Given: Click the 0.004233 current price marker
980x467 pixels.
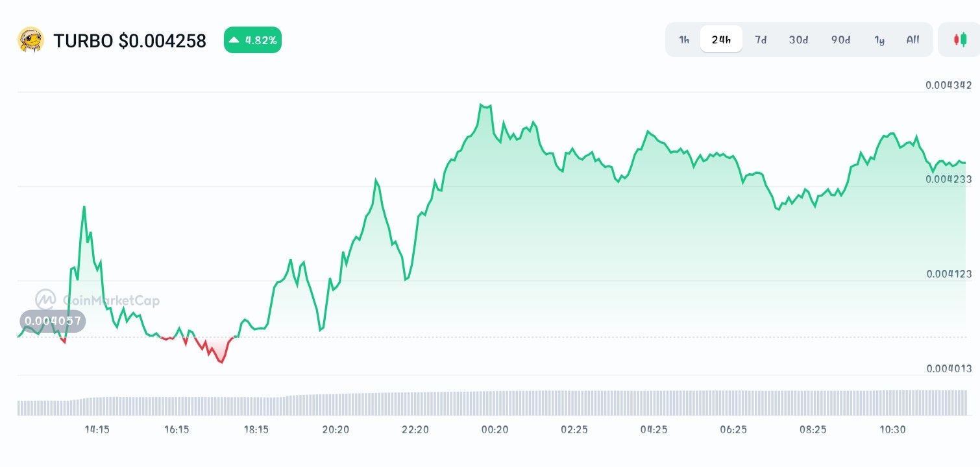Looking at the screenshot, I should tap(948, 180).
